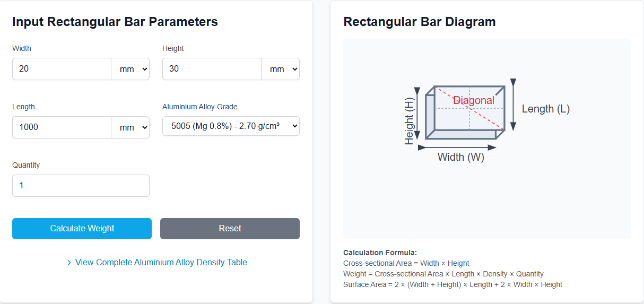Click the red Diagonal label in diagram
Screen dimensions: 644x304
pos(473,100)
